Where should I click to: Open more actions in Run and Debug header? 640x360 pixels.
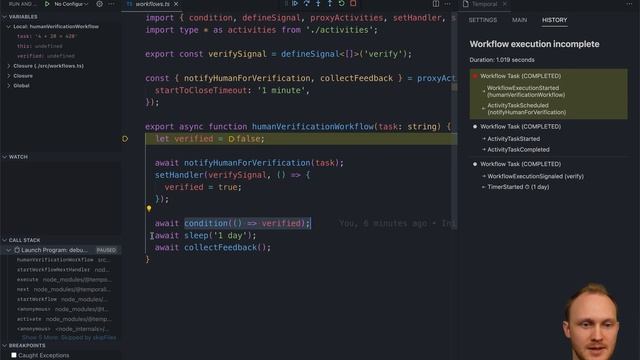(111, 4)
